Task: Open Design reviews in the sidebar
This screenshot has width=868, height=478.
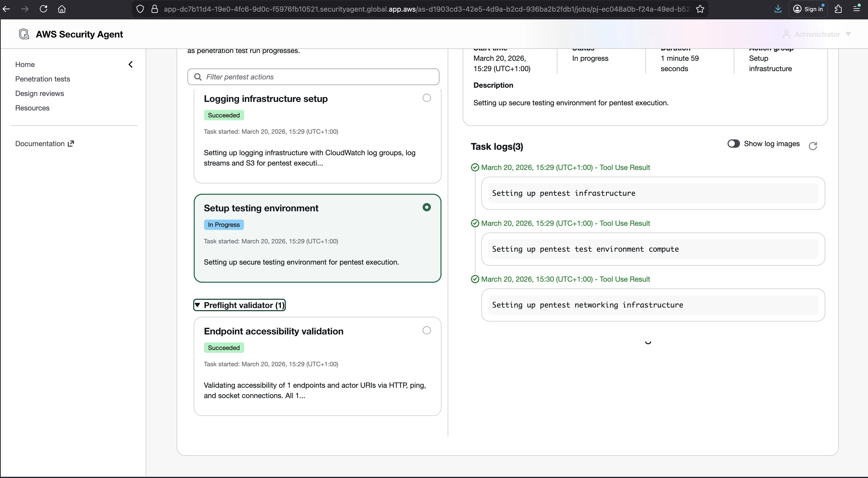Action: [39, 93]
